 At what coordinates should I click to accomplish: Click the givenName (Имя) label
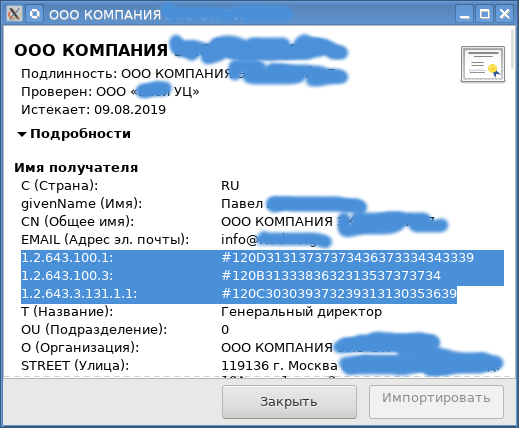(x=82, y=204)
